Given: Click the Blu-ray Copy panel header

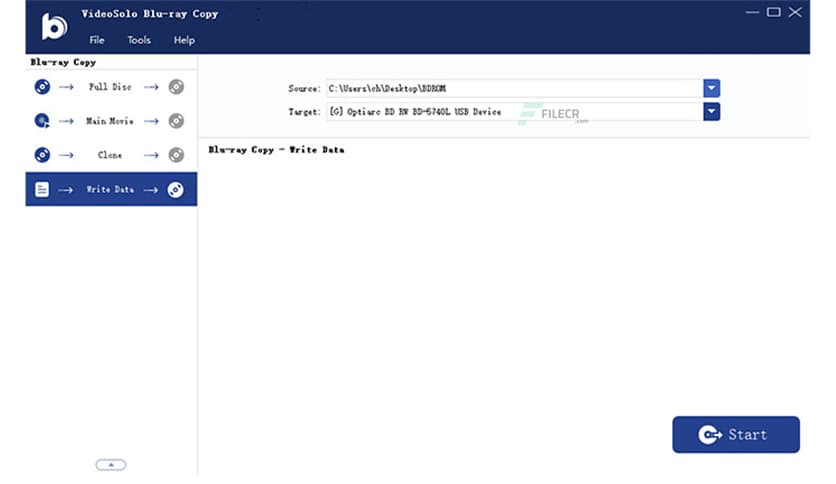Looking at the screenshot, I should tap(63, 62).
